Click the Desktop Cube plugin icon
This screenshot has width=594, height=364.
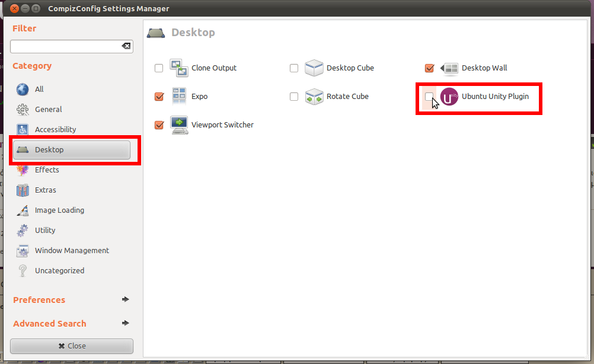tap(314, 68)
